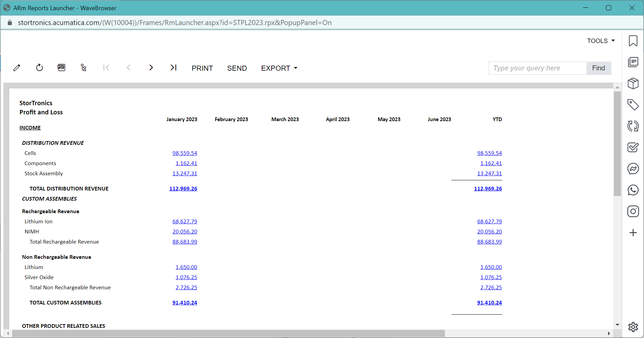This screenshot has width=644, height=338.
Task: Go to the previous page arrow
Action: click(x=129, y=68)
